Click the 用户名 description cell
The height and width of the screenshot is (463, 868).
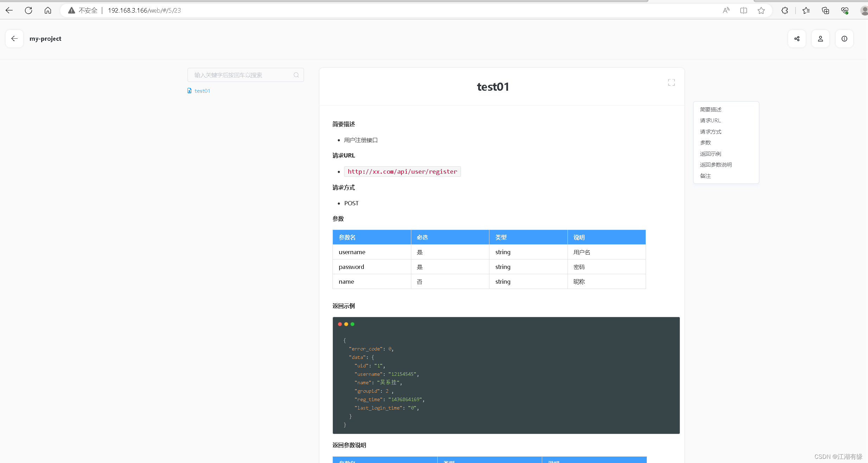tap(607, 252)
